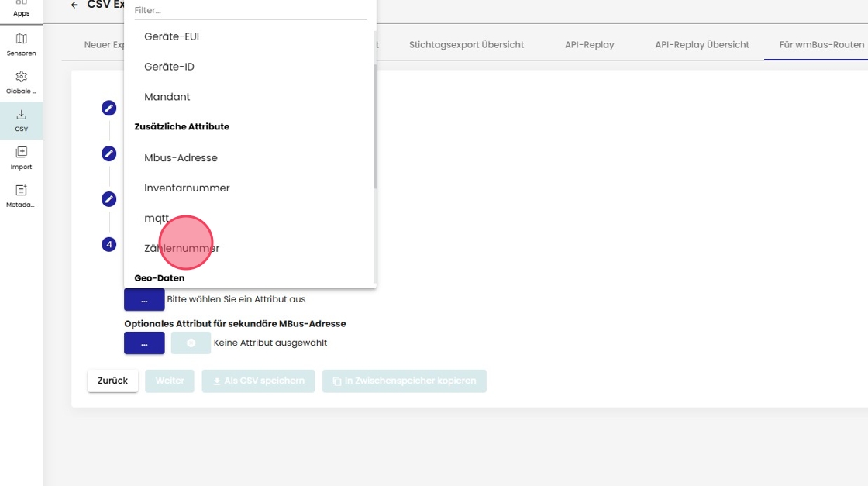
Task: Click the Filter input field
Action: (x=250, y=11)
